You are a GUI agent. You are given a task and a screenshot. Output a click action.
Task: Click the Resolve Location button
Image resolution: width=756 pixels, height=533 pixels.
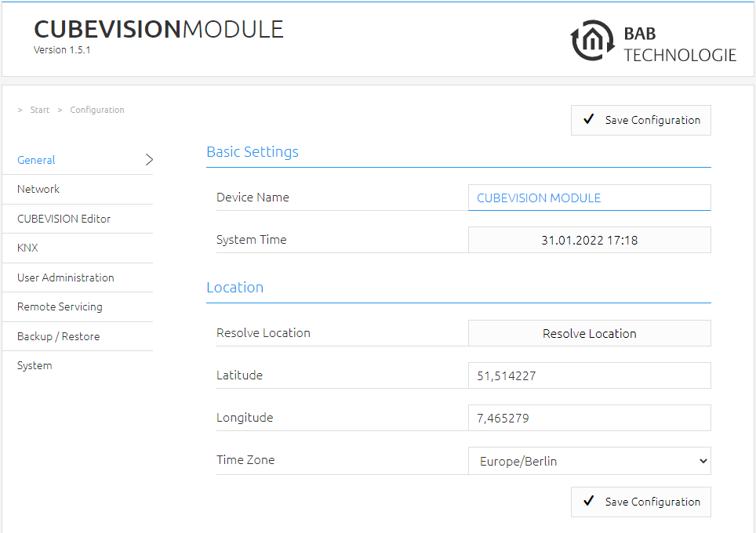[589, 333]
